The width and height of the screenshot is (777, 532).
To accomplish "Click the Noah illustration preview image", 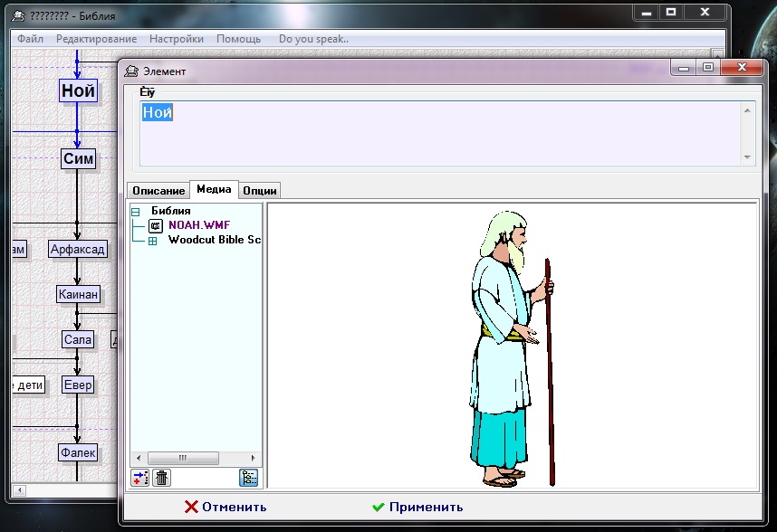I will pos(512,348).
